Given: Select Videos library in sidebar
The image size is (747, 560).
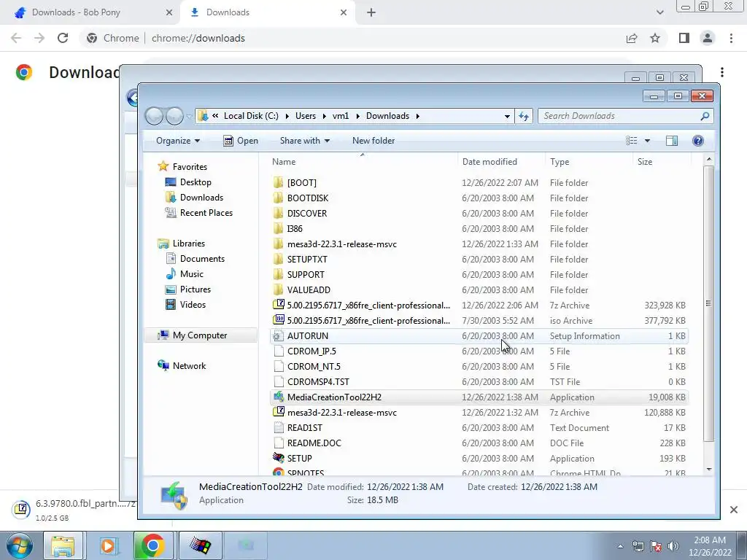Looking at the screenshot, I should pos(193,304).
